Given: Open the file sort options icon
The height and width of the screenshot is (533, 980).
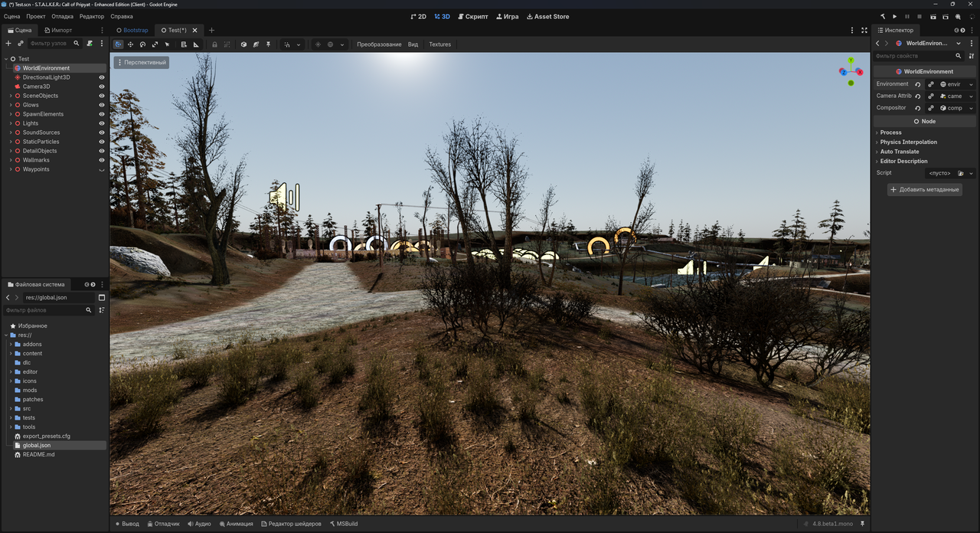Looking at the screenshot, I should tap(102, 310).
